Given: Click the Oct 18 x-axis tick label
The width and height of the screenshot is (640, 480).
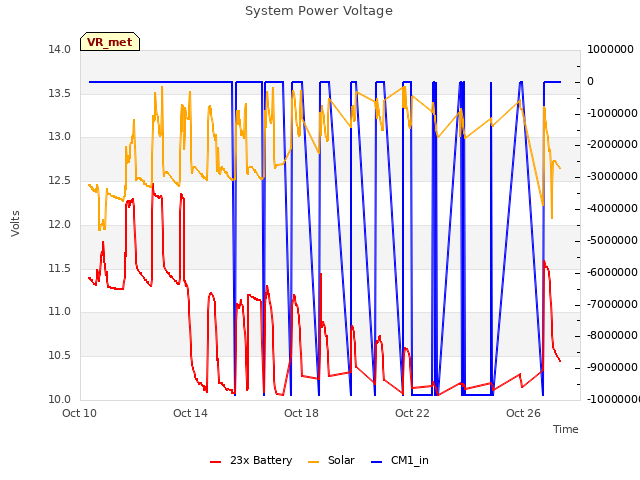Looking at the screenshot, I should point(301,413).
